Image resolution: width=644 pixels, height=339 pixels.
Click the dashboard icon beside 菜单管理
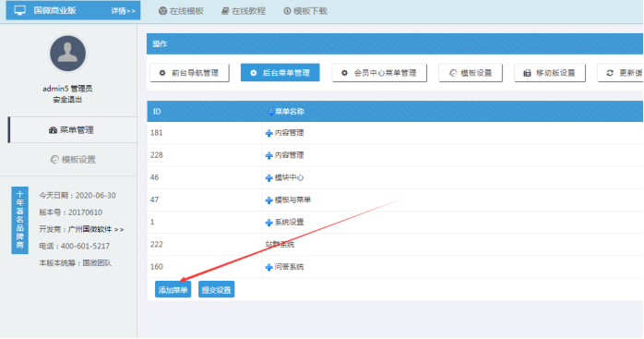click(x=53, y=130)
